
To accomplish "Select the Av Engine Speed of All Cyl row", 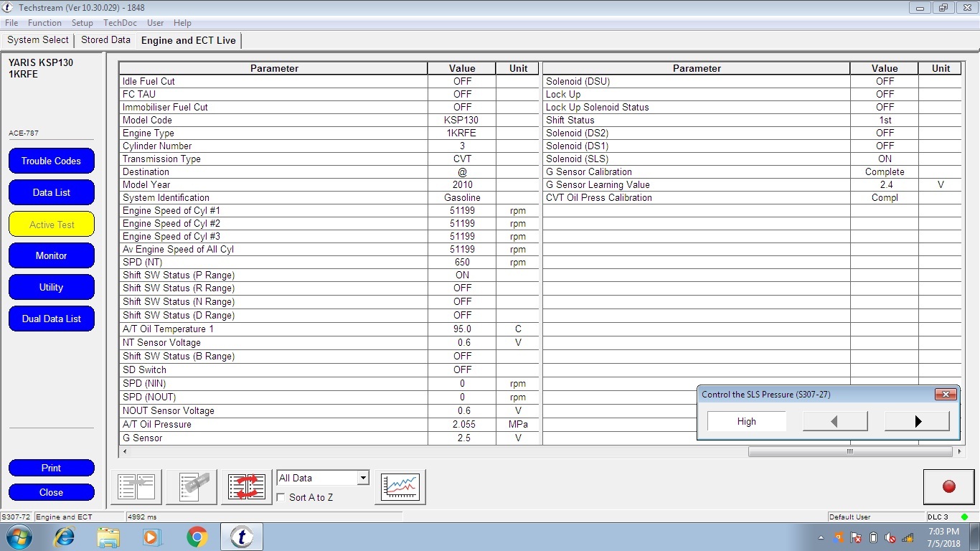I will [x=329, y=249].
